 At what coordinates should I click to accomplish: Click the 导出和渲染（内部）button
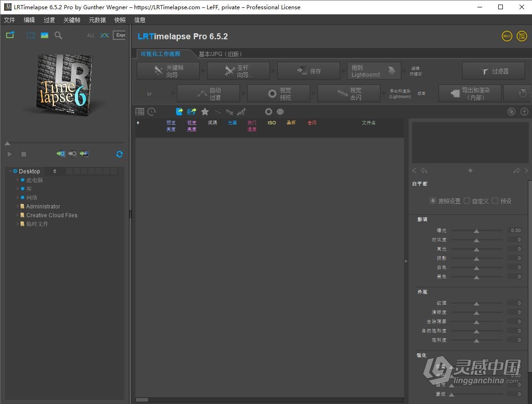pos(470,94)
